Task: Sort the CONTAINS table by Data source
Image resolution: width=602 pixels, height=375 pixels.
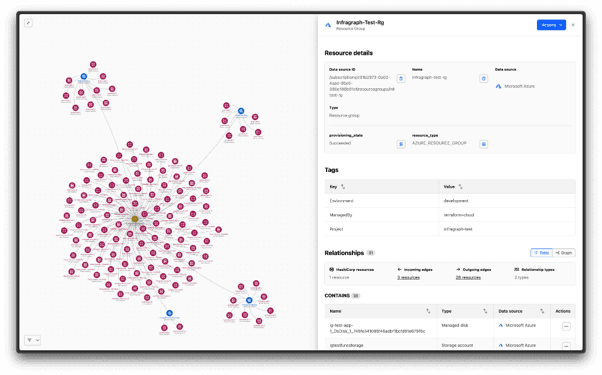Action: pyautogui.click(x=542, y=311)
